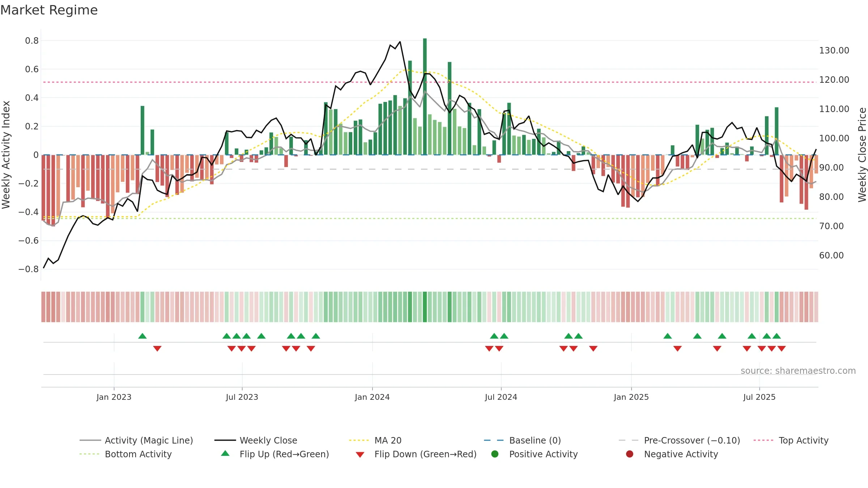
Task: Toggle the Bottom Activity legend entry
Action: pos(125,454)
